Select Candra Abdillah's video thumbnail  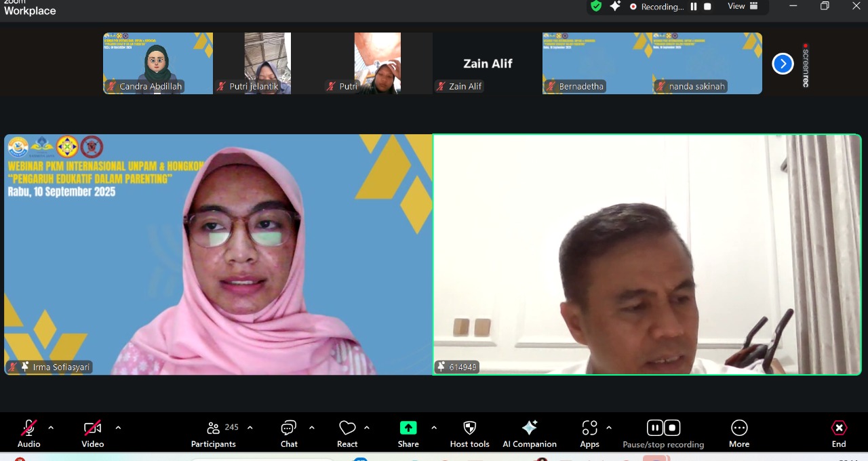click(158, 63)
